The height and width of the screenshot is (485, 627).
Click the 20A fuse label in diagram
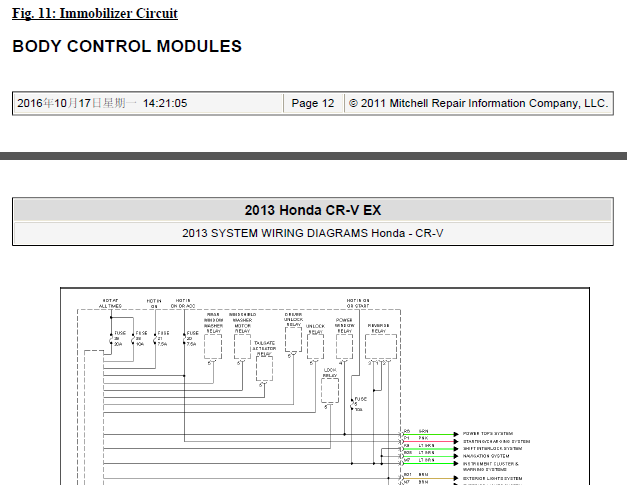coord(120,338)
